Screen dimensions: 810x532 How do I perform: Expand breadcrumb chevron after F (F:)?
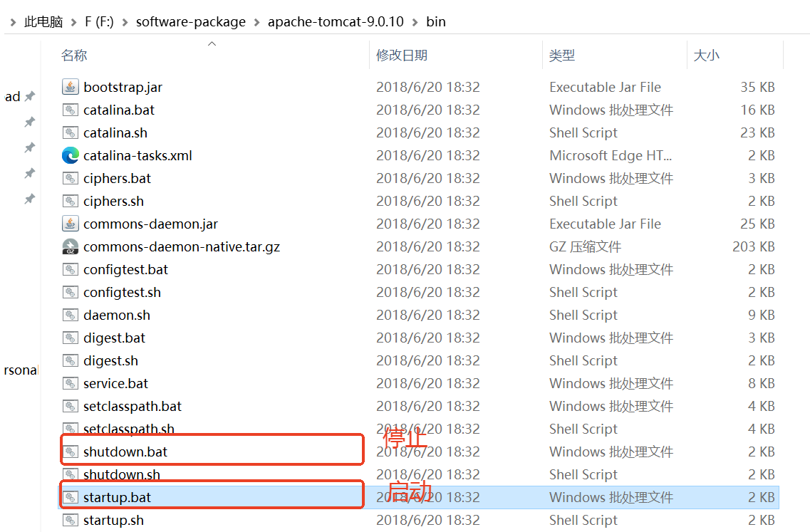(125, 22)
